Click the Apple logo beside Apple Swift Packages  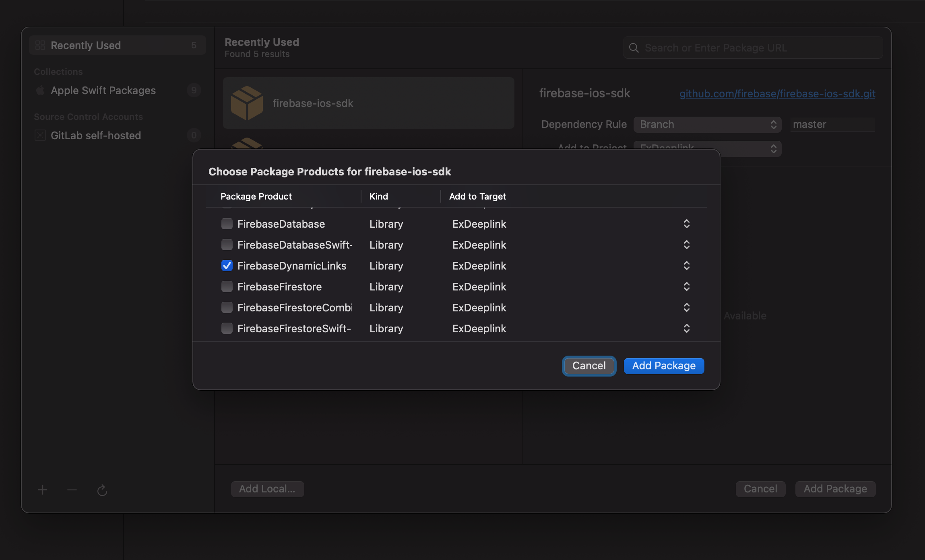tap(40, 90)
